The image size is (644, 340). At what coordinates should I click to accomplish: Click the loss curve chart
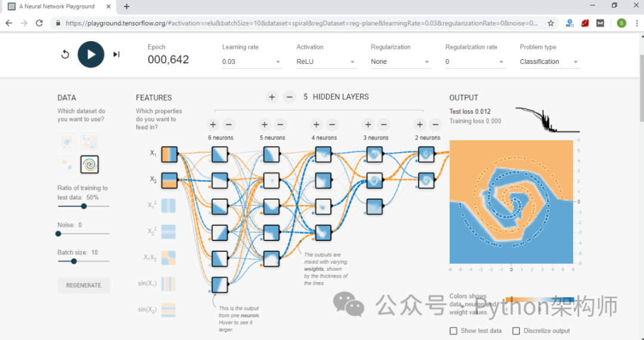(x=547, y=120)
